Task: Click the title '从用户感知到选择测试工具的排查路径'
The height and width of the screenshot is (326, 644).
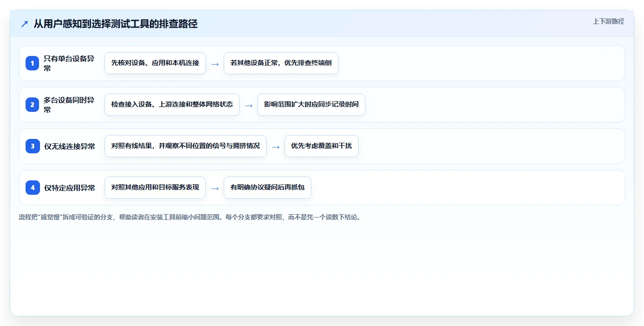Action: point(116,24)
